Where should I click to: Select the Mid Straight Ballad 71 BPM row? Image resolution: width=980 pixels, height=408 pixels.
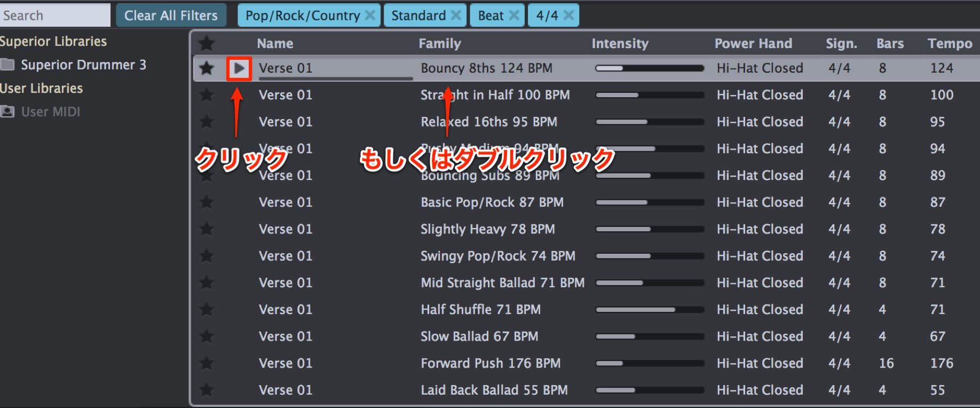point(586,283)
